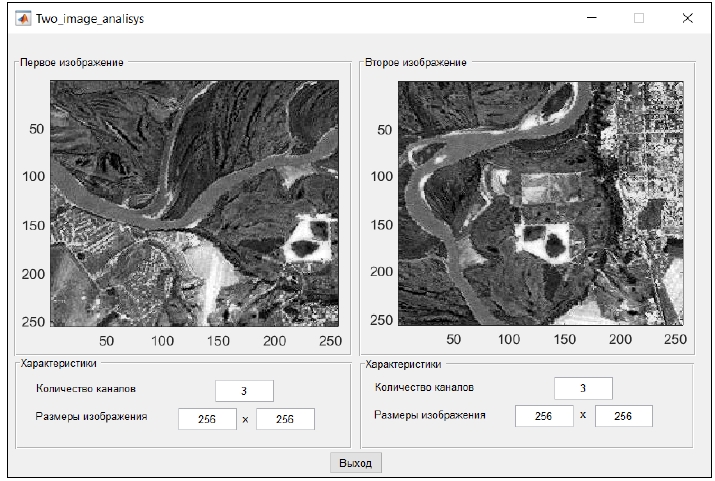Viewport: 715px width, 481px height.
Task: Close the Two_image_analisys window
Action: pyautogui.click(x=687, y=18)
